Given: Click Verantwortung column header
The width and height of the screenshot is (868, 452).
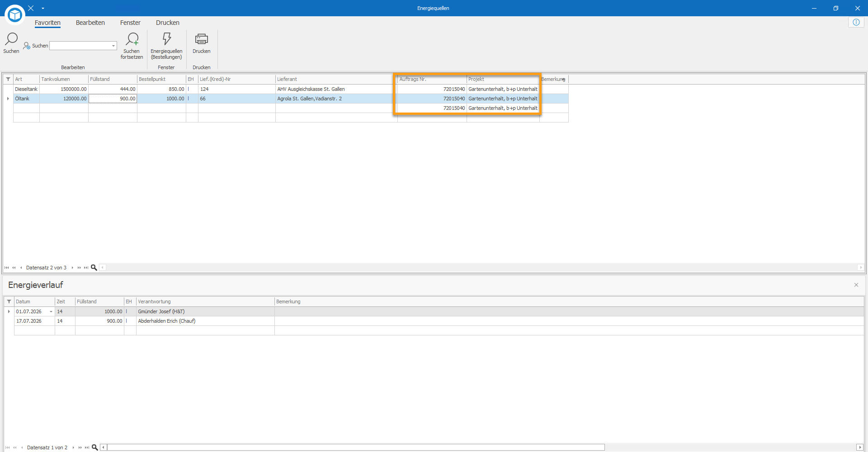Looking at the screenshot, I should tap(205, 301).
